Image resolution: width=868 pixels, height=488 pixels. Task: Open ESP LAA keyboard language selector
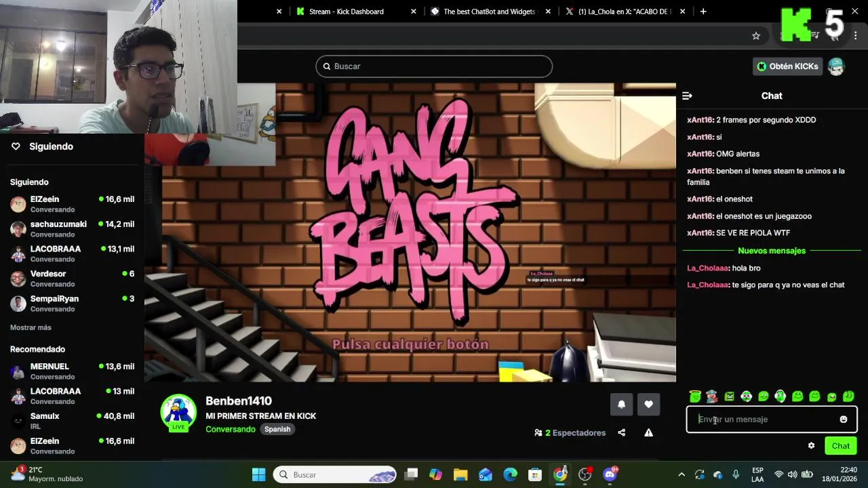coord(757,474)
